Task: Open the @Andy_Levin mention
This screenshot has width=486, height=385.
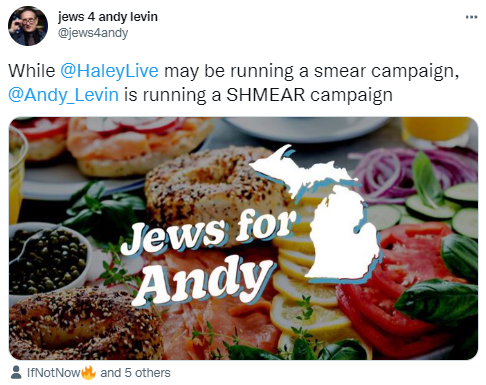Action: click(x=63, y=95)
